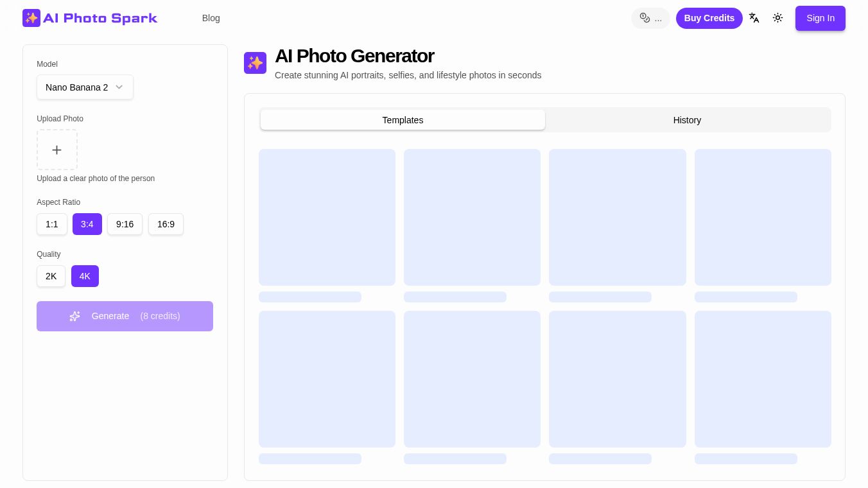Select the 3:4 aspect ratio
Screen dimensions: 868x488
click(87, 224)
